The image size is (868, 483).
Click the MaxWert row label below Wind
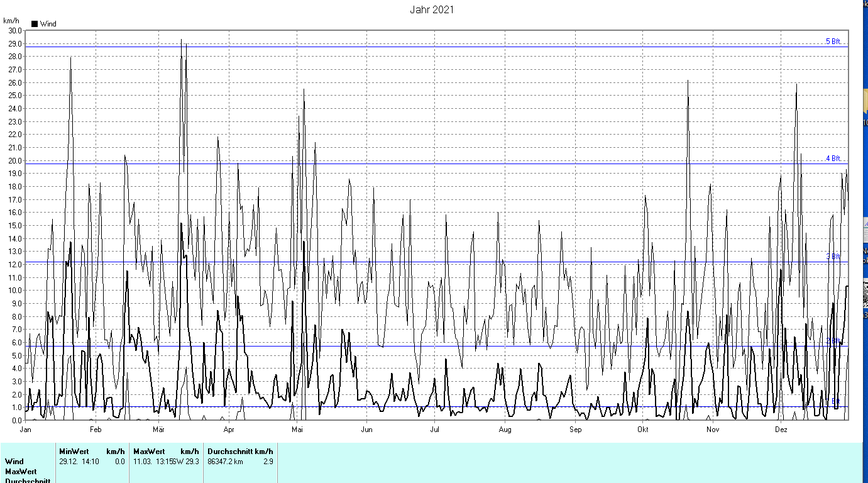[21, 472]
